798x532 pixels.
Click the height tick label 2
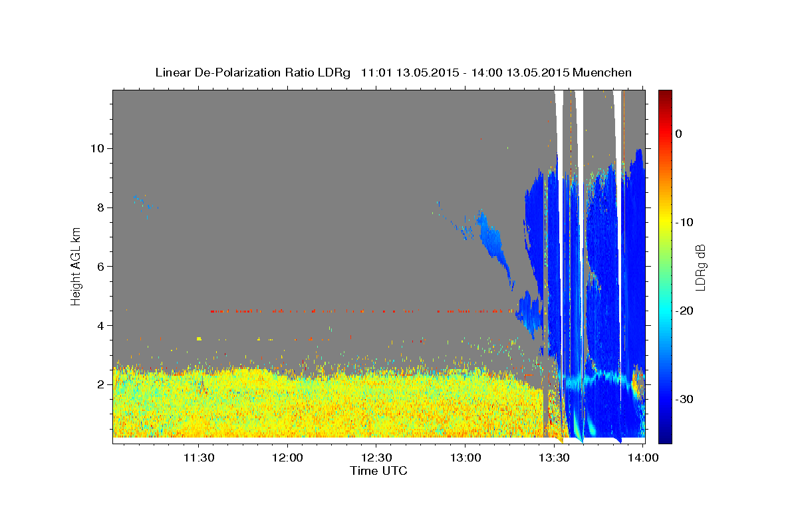click(102, 385)
